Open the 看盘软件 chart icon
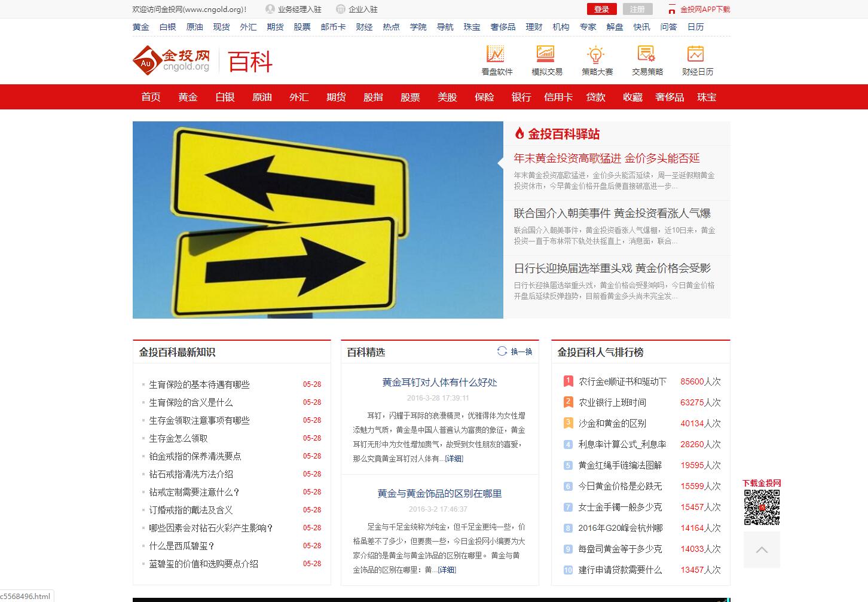Image resolution: width=868 pixels, height=602 pixels. click(496, 56)
